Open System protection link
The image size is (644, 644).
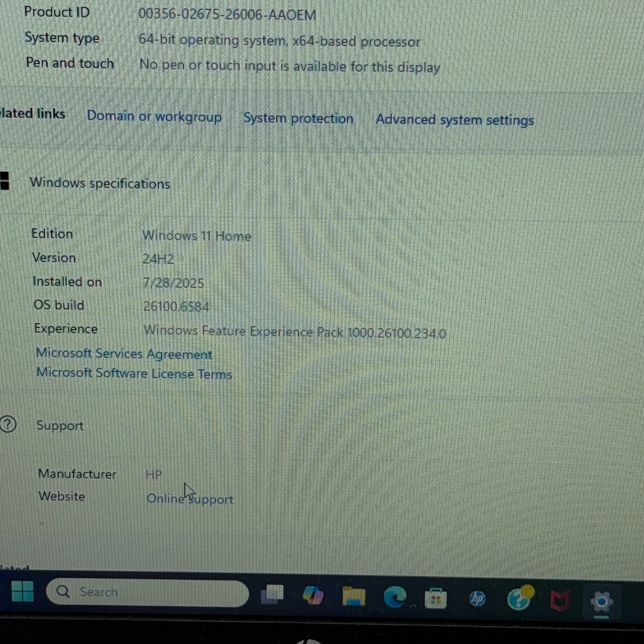click(298, 118)
